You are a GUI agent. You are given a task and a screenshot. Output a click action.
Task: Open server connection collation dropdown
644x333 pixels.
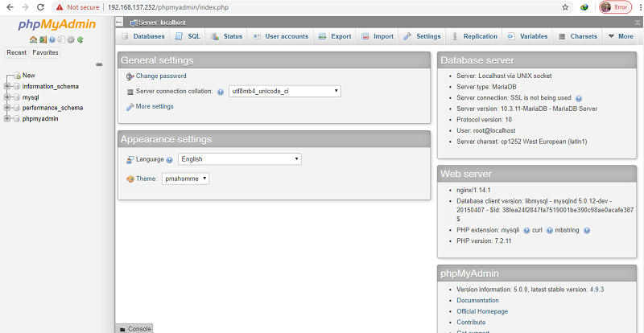pyautogui.click(x=284, y=92)
